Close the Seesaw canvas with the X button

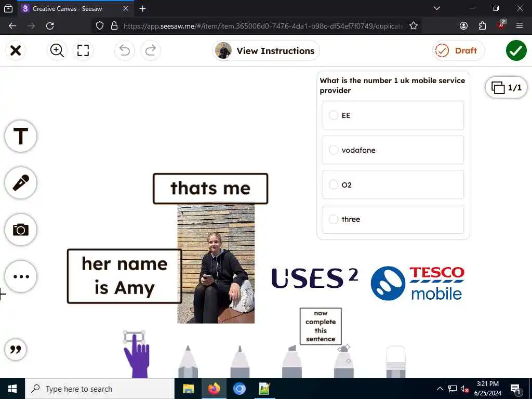tap(16, 50)
